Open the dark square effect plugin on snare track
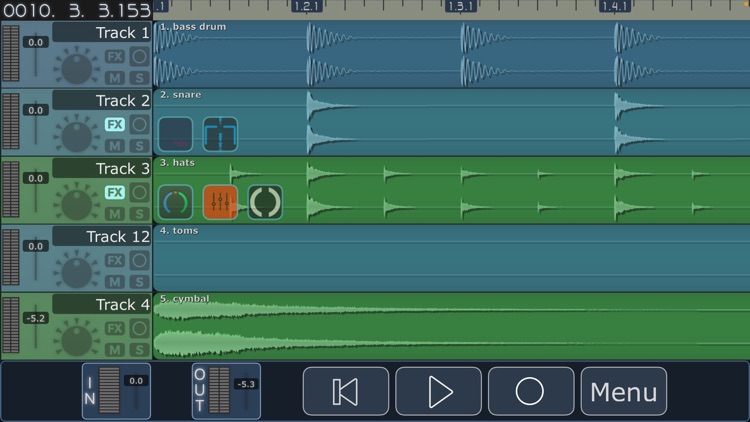This screenshot has width=750, height=422. [175, 134]
